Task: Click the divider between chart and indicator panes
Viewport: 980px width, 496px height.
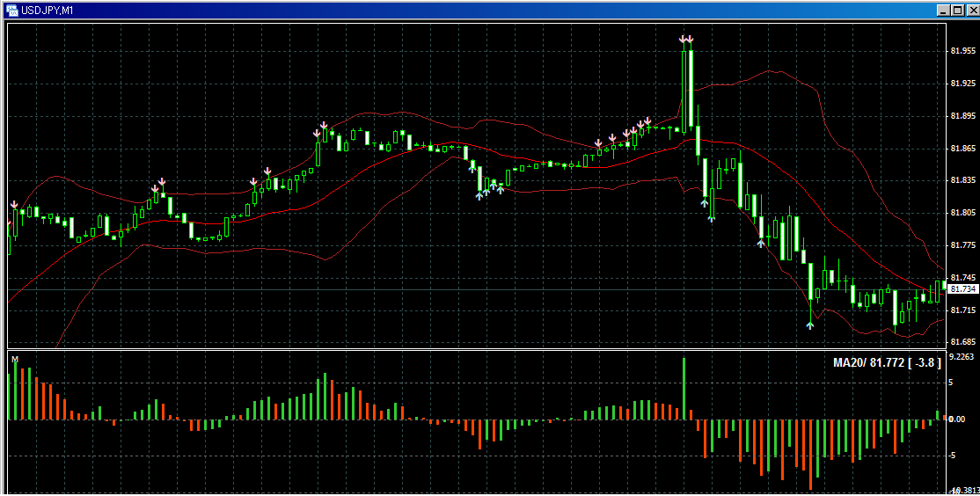Action: tap(475, 350)
